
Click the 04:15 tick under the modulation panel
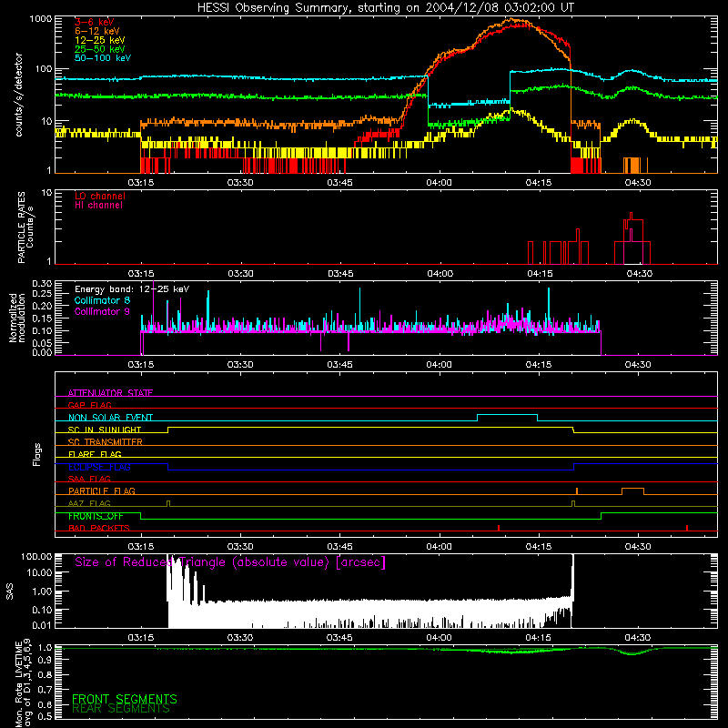539,365
